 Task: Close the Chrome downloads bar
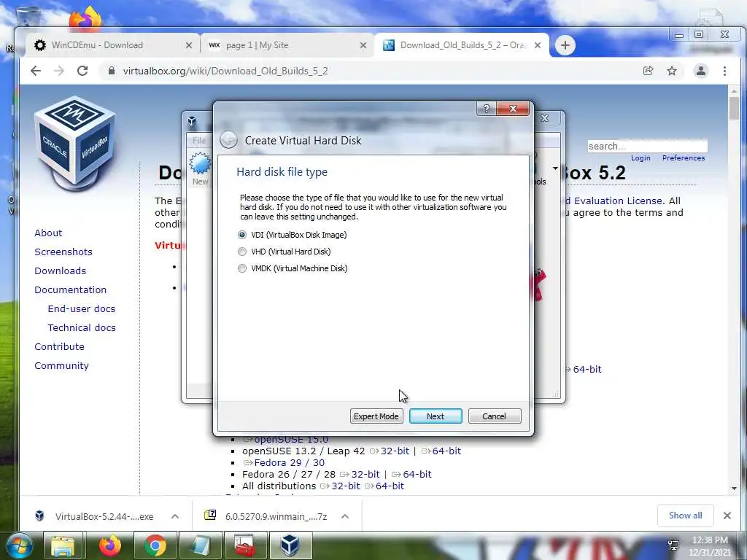pyautogui.click(x=727, y=516)
